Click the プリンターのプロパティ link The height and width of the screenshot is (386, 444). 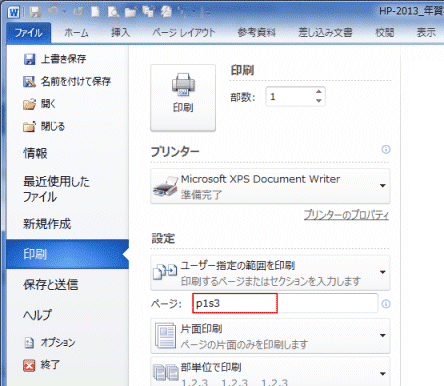[346, 215]
